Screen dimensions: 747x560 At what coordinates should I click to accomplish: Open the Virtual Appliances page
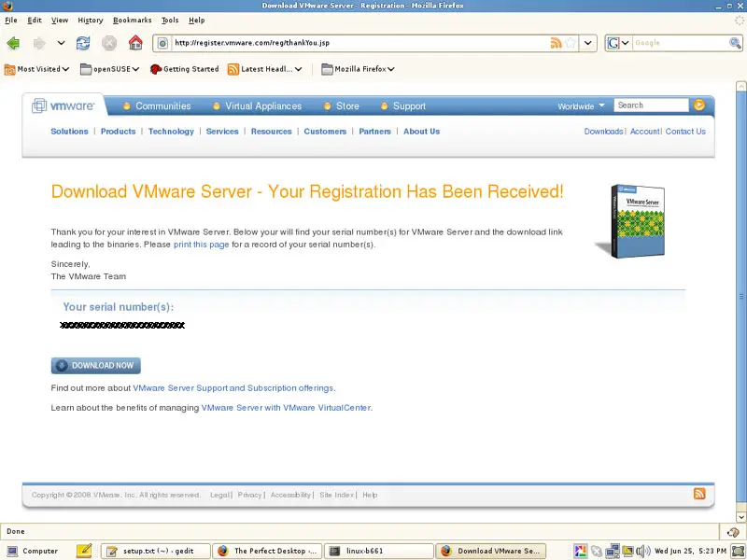pos(263,106)
